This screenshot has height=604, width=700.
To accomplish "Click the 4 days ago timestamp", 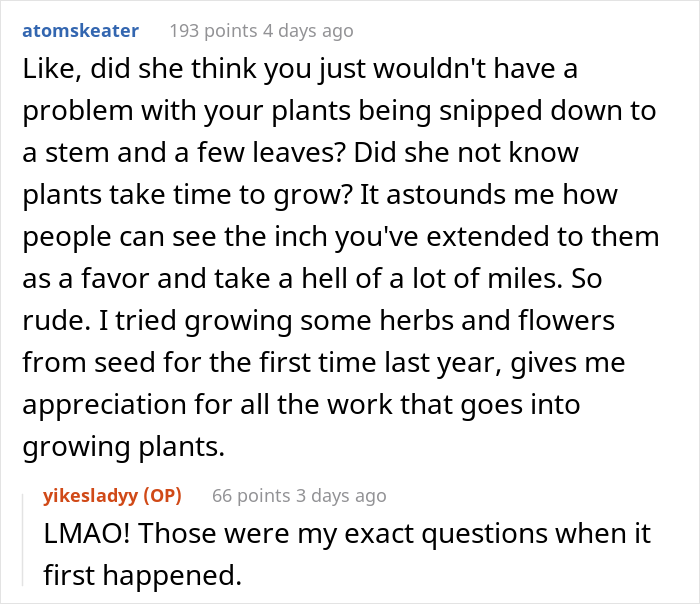I will (308, 31).
